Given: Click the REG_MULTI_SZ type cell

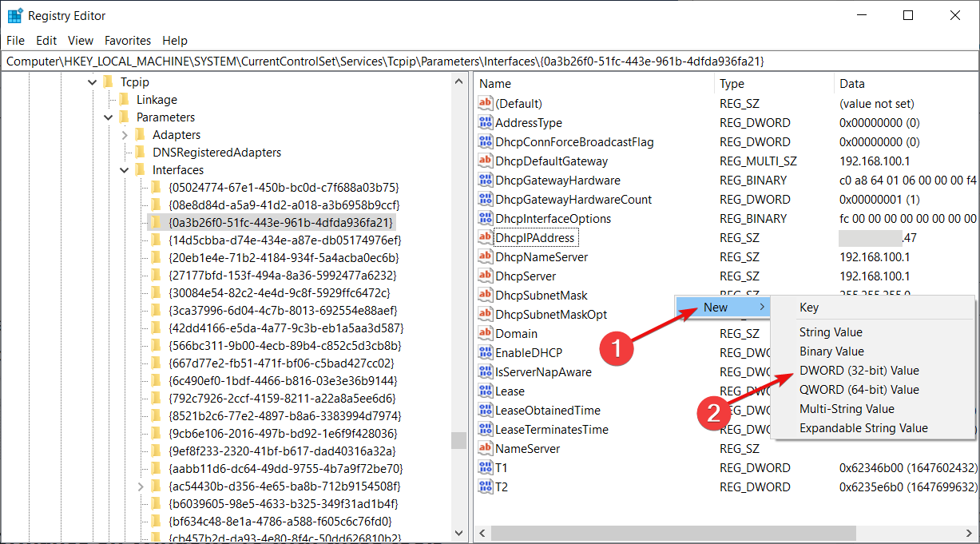Looking at the screenshot, I should 758,161.
